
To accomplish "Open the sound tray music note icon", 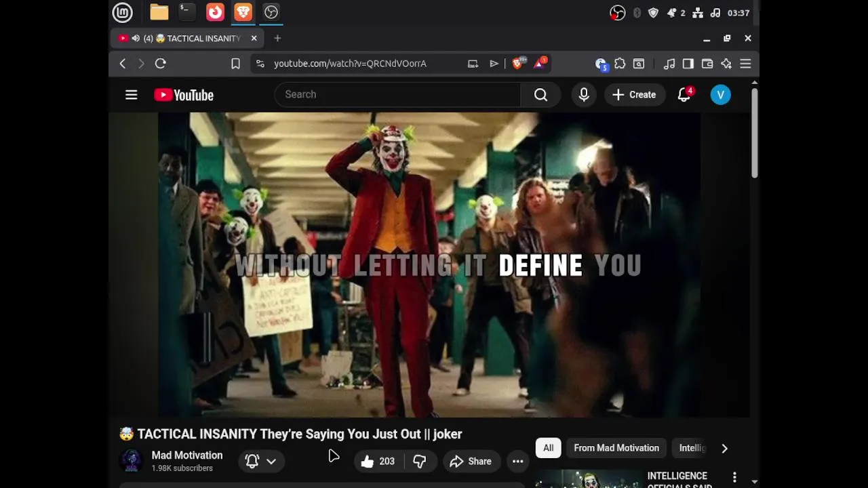I will [x=715, y=13].
